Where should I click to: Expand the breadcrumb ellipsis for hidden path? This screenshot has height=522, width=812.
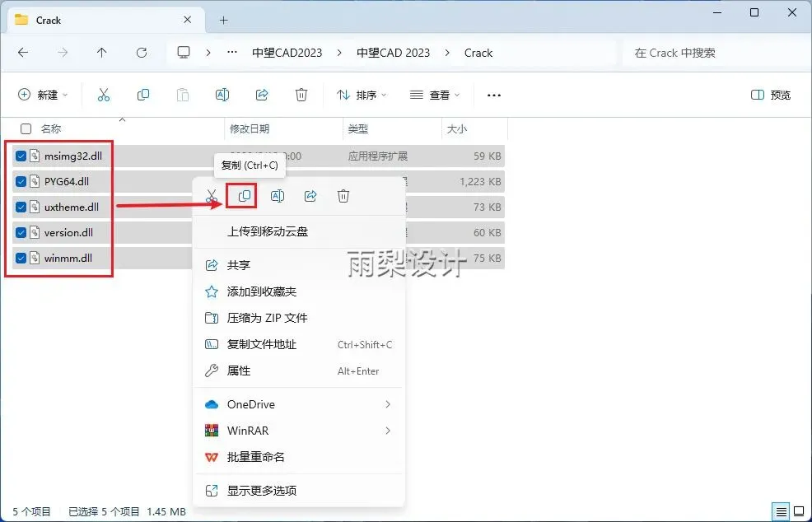pos(232,53)
